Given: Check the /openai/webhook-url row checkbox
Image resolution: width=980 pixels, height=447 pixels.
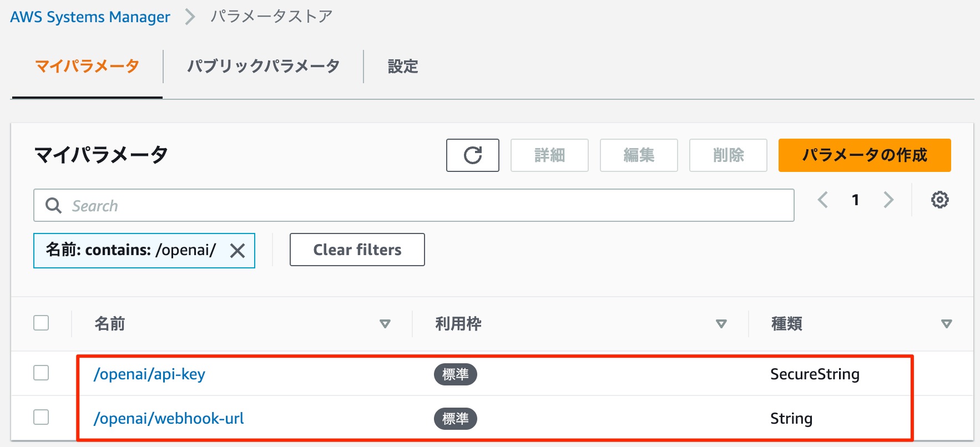Looking at the screenshot, I should (x=41, y=417).
